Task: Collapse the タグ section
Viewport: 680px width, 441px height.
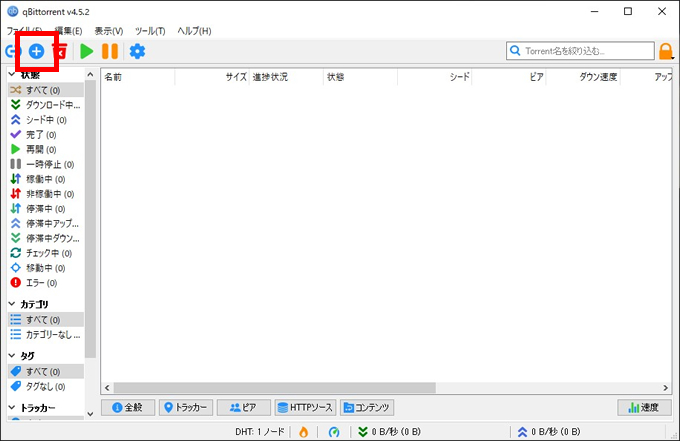Action: coord(12,356)
